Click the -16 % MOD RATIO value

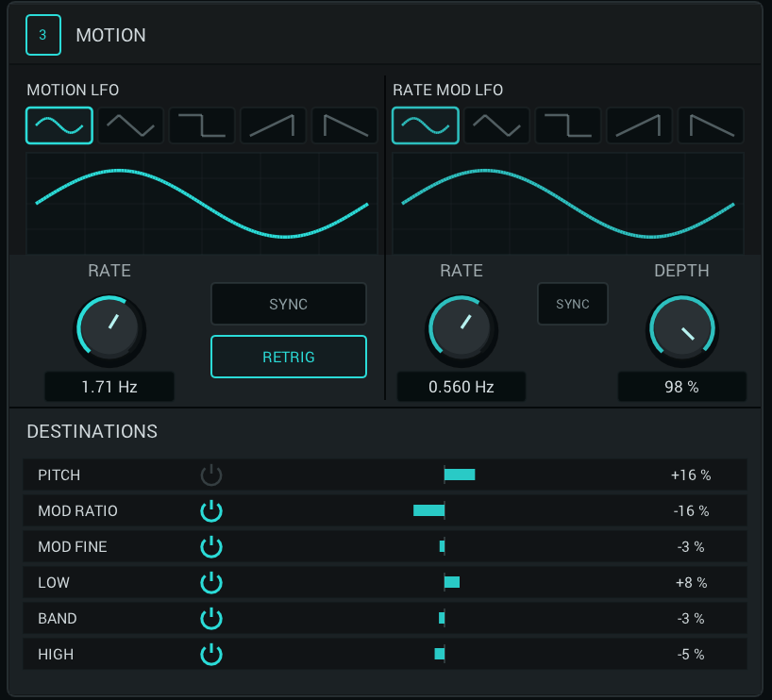tap(691, 511)
